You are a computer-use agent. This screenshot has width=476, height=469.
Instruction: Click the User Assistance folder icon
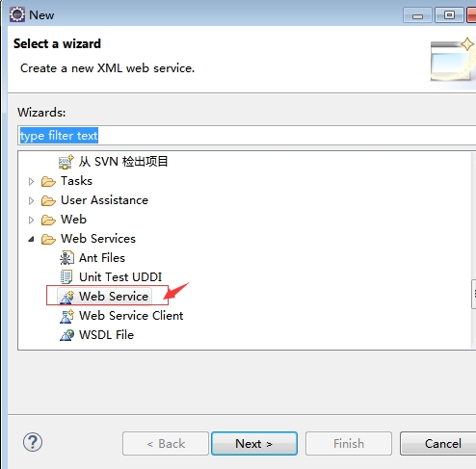click(x=48, y=200)
